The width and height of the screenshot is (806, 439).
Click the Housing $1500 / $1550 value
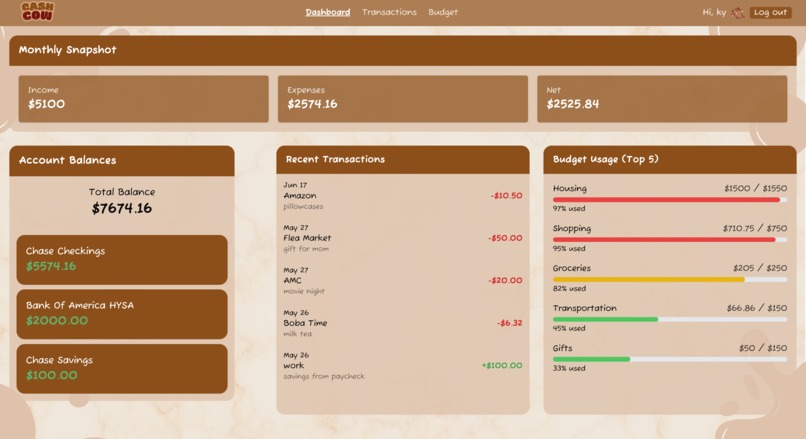(755, 188)
